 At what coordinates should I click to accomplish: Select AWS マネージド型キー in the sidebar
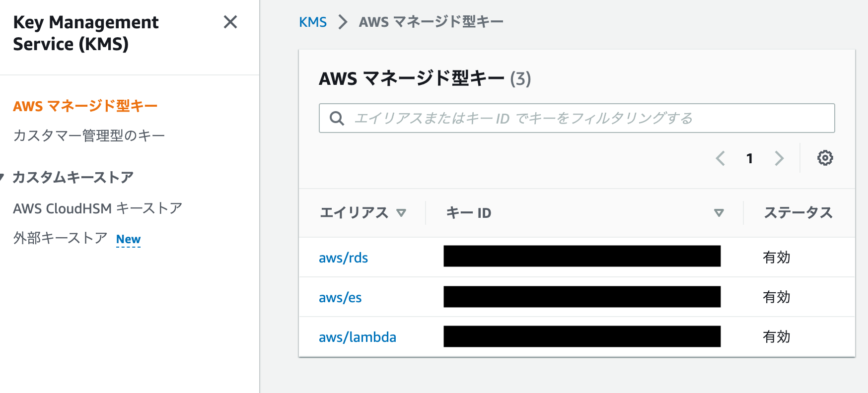coord(85,105)
